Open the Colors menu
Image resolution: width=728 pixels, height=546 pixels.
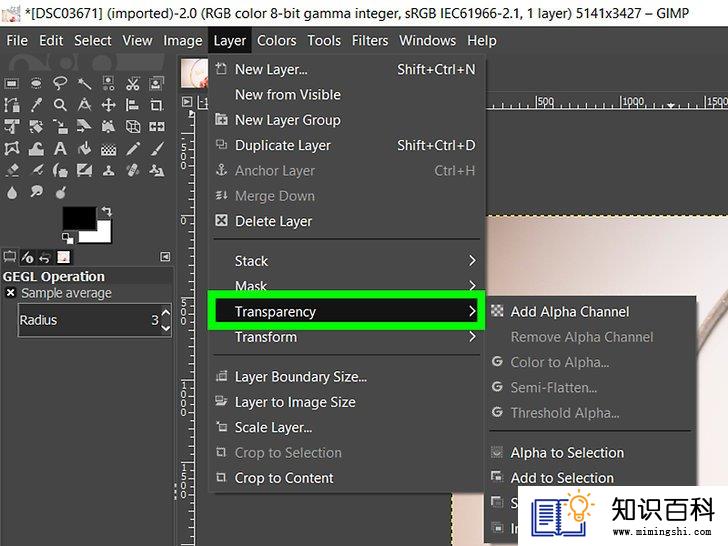(277, 41)
